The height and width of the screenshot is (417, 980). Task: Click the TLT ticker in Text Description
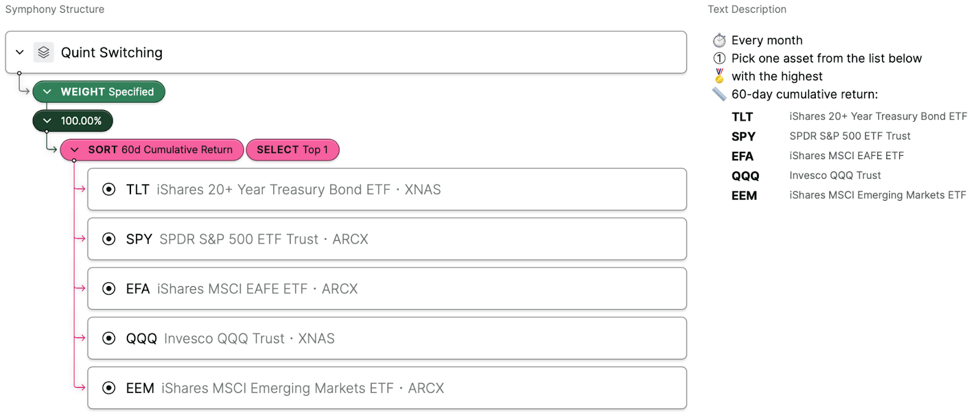tap(742, 117)
